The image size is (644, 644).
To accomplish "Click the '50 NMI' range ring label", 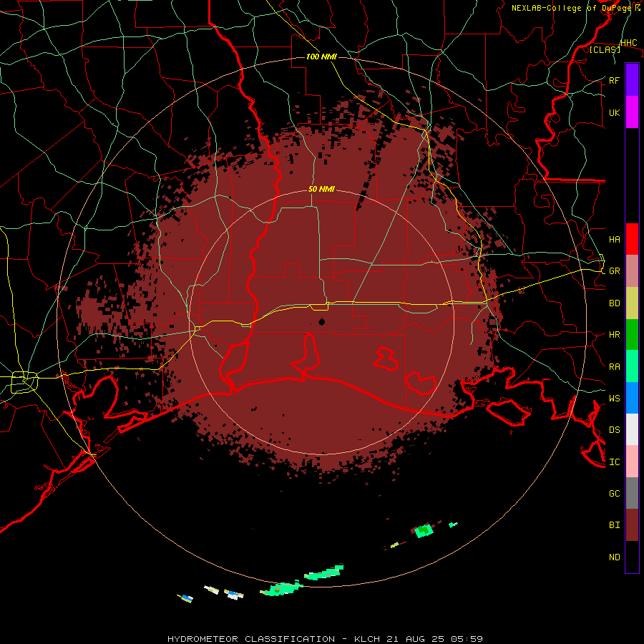I will (321, 189).
